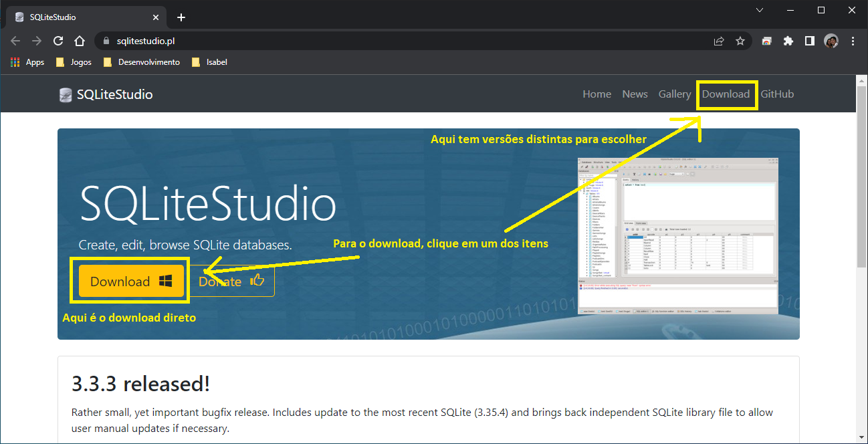Open the Download nav link

point(726,94)
